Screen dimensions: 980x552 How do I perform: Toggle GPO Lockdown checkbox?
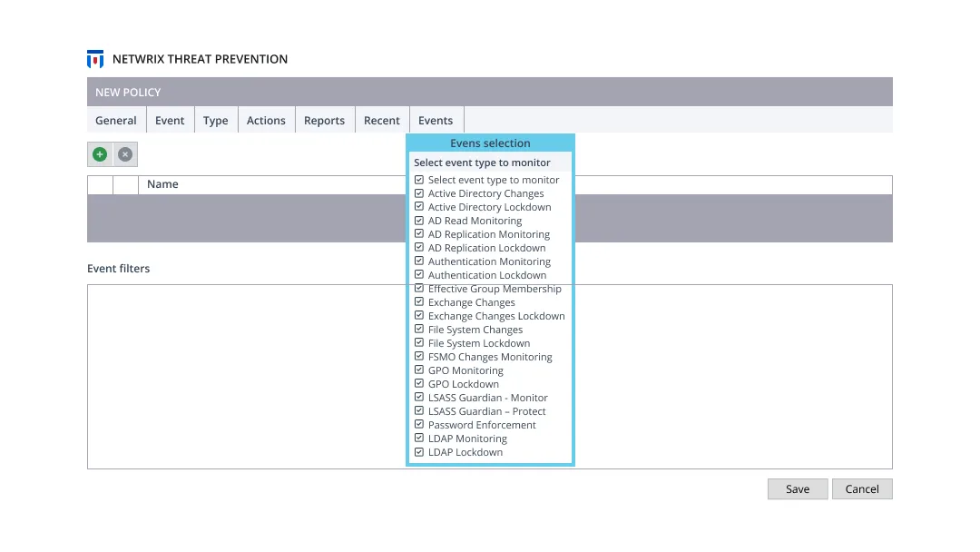coord(418,383)
